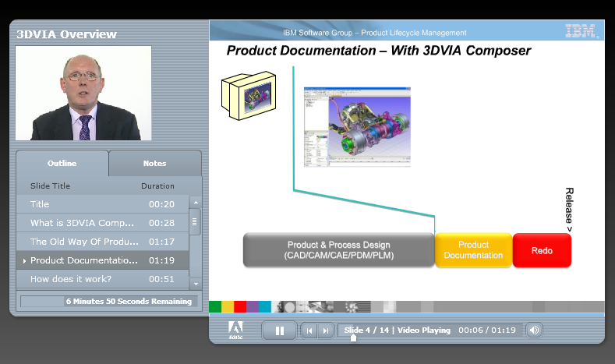This screenshot has height=364, width=615.
Task: Click the yellow 'Product Documentation' box
Action: (x=473, y=250)
